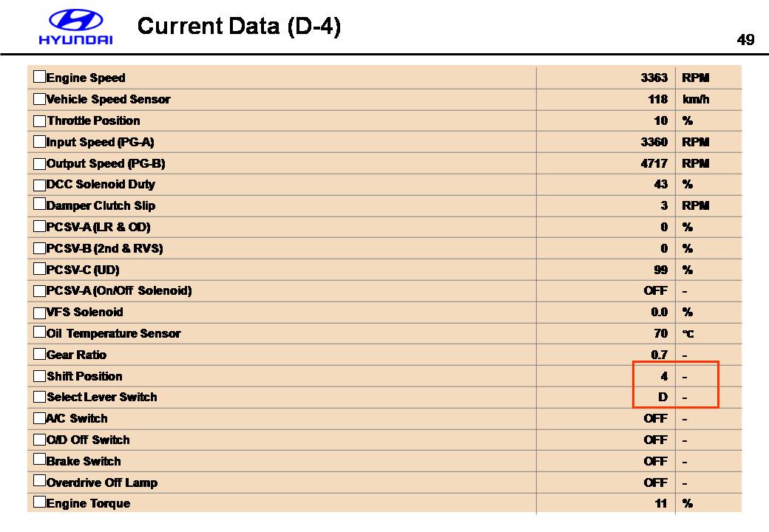Enable Damper Clutch Slip checkbox
The image size is (769, 532).
click(x=39, y=205)
